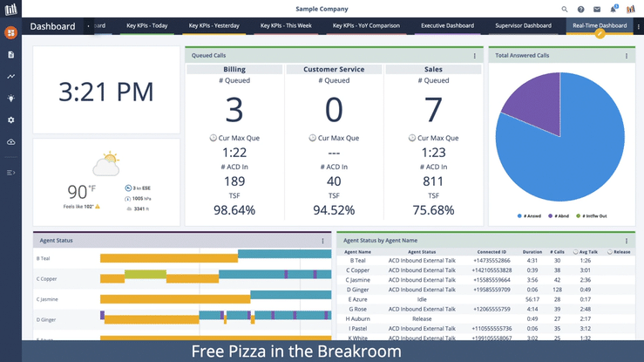Open the help question mark icon
This screenshot has width=644, height=362.
click(581, 9)
